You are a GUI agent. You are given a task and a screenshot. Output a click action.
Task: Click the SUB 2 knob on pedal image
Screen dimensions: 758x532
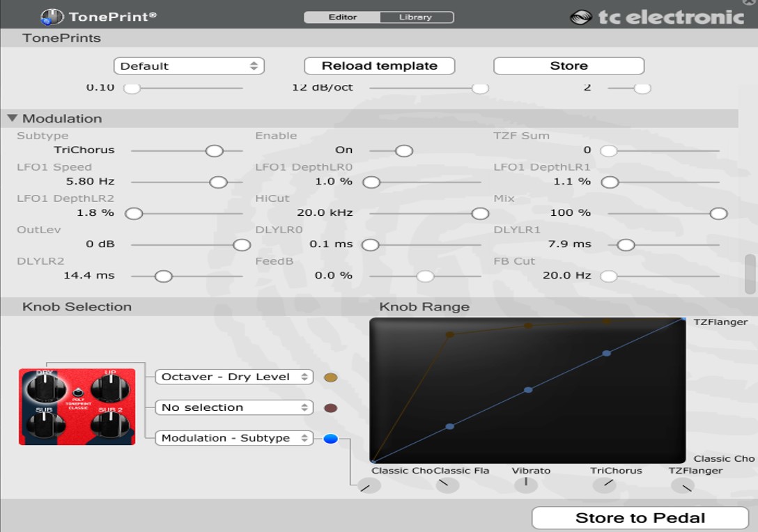110,424
